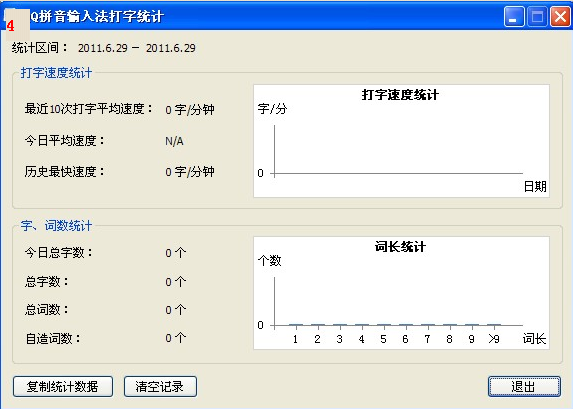Click the N/A speed value
This screenshot has height=409, width=573.
pos(174,141)
